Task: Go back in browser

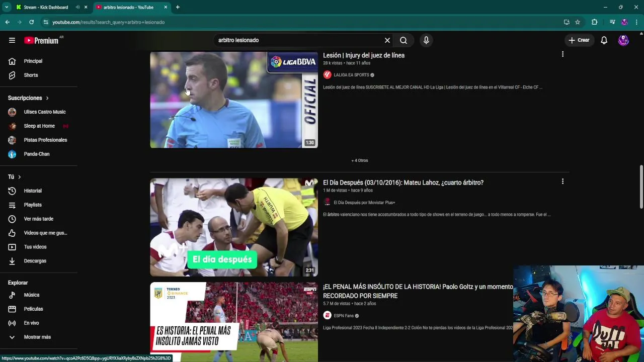Action: coord(8,22)
